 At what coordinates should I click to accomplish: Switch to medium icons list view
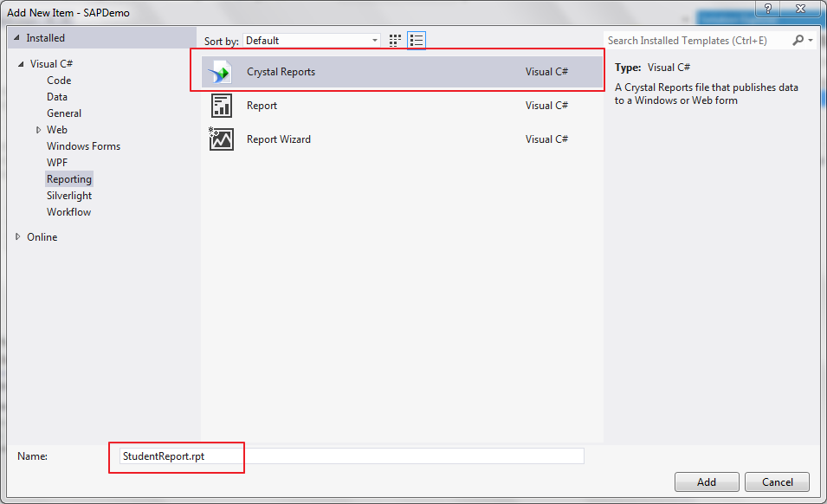[417, 41]
